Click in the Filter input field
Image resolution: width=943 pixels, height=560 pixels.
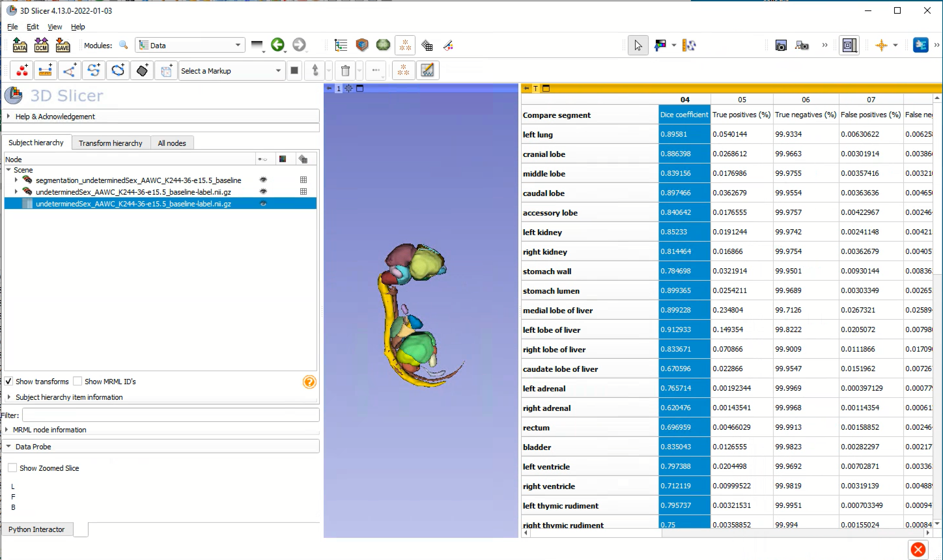pyautogui.click(x=171, y=415)
